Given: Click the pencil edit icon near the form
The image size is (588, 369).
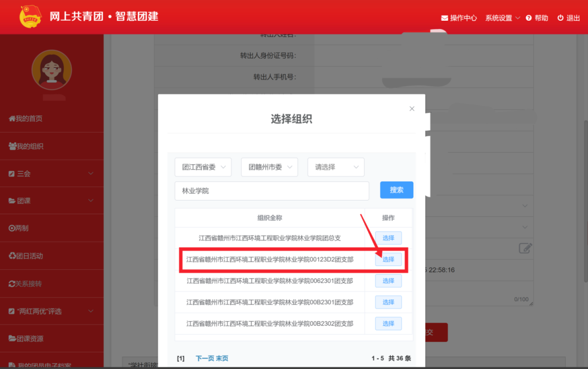Looking at the screenshot, I should point(525,248).
